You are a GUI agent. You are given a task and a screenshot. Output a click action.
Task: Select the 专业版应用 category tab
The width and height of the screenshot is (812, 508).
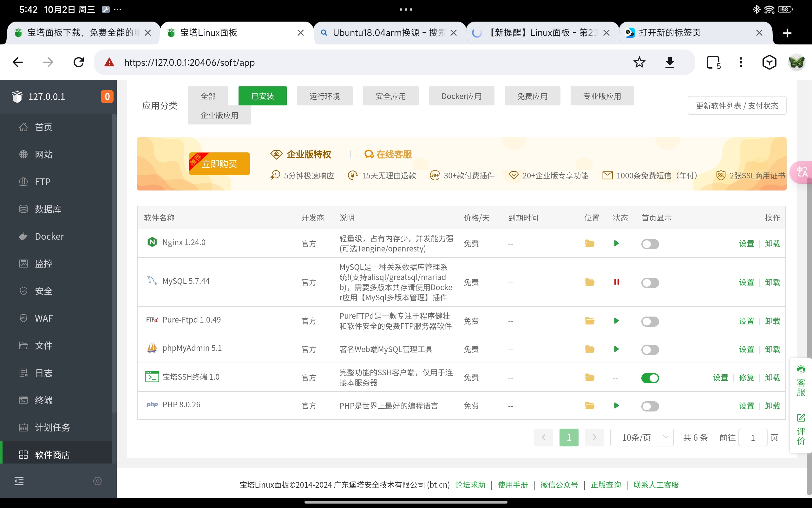click(602, 96)
